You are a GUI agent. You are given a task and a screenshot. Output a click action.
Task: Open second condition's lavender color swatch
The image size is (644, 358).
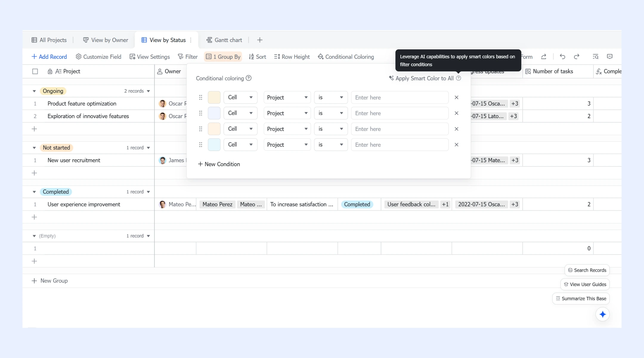(214, 113)
